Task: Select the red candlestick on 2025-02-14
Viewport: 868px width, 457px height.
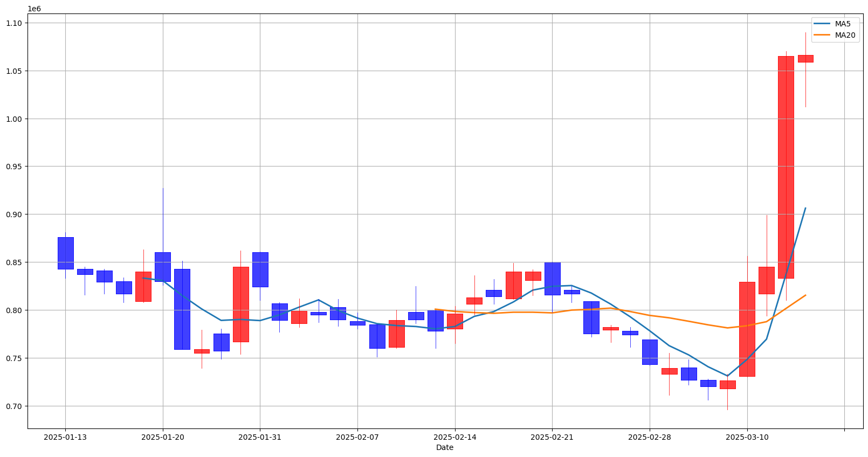Action: [x=455, y=321]
